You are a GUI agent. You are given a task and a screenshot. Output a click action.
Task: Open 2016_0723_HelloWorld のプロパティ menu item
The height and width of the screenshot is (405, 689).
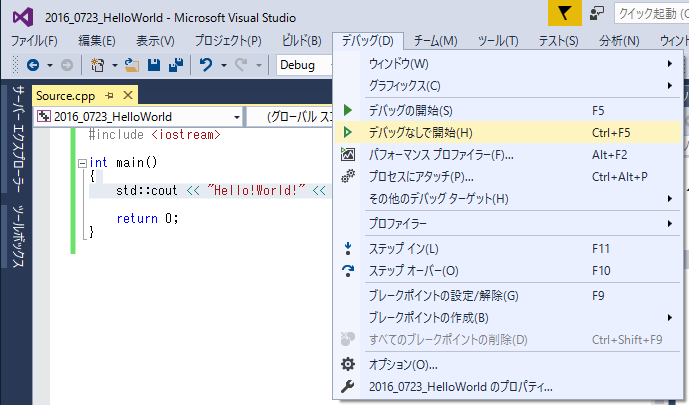pyautogui.click(x=508, y=387)
